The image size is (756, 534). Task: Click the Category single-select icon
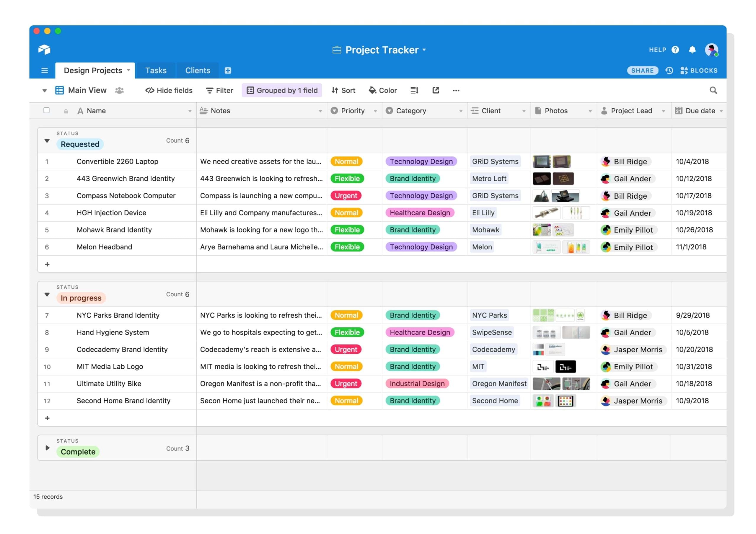(x=389, y=111)
